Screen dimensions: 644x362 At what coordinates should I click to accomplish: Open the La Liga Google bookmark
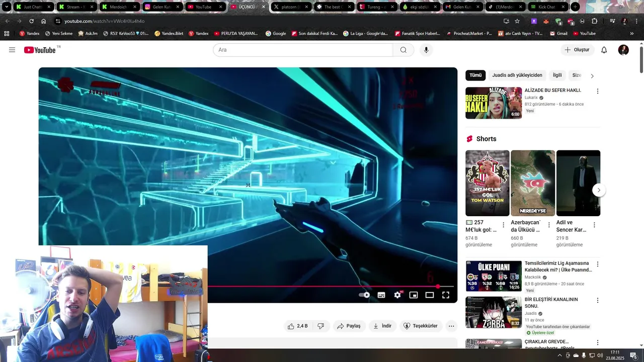click(x=366, y=33)
